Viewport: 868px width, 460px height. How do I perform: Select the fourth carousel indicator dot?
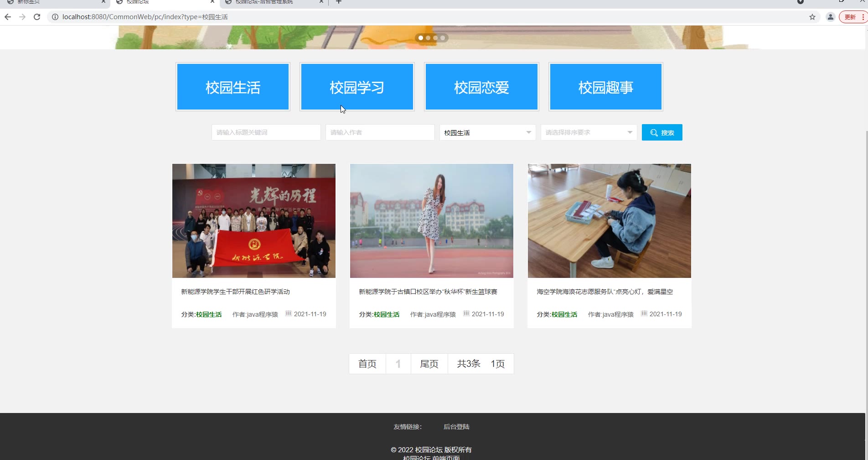pos(443,38)
